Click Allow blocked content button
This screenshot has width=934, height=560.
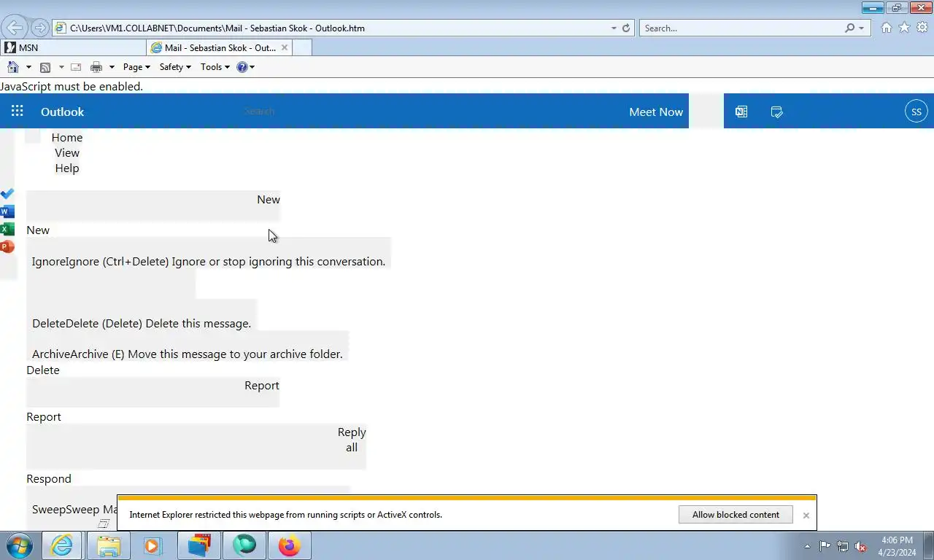(736, 515)
